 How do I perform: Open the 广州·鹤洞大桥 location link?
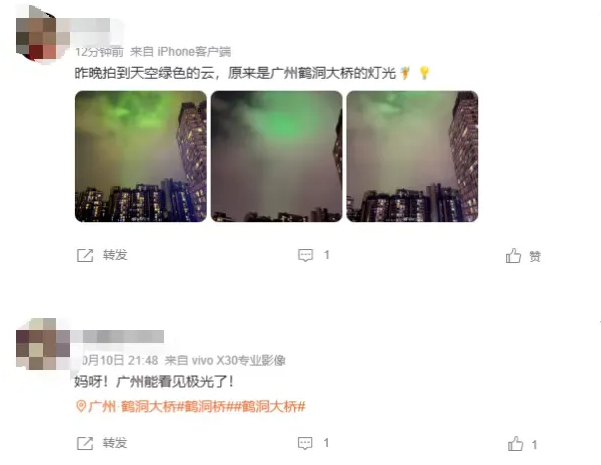click(x=132, y=406)
